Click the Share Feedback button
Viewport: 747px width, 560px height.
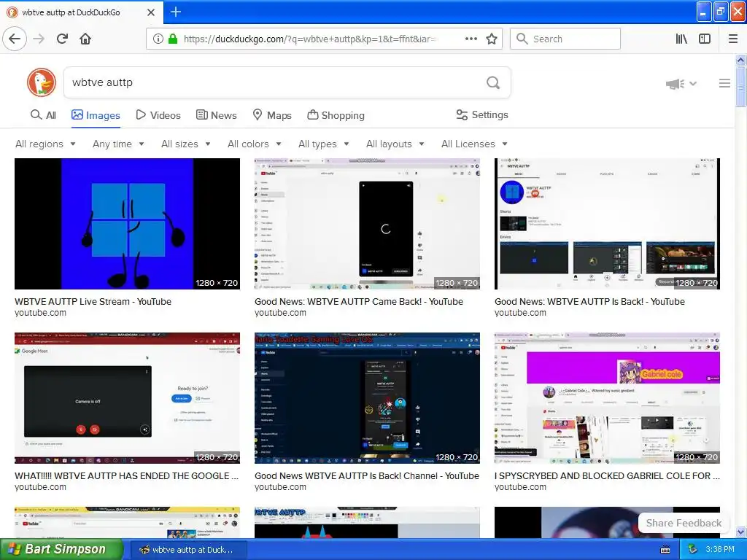click(684, 523)
